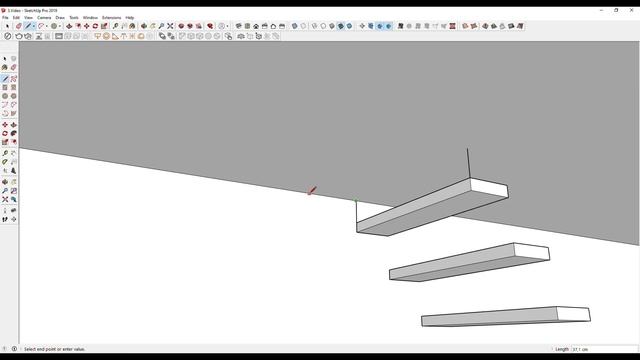
Task: Select the Rectangle tool in the left tool set
Action: (5, 87)
